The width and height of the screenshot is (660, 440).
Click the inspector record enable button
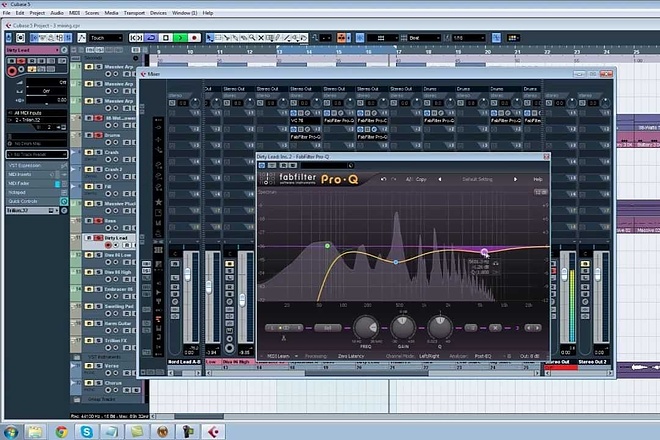click(x=12, y=71)
